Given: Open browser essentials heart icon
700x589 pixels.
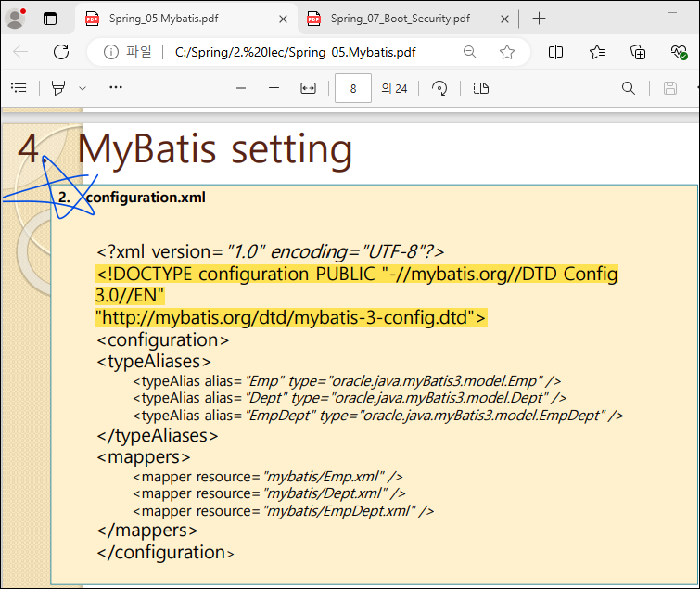Looking at the screenshot, I should tap(679, 52).
